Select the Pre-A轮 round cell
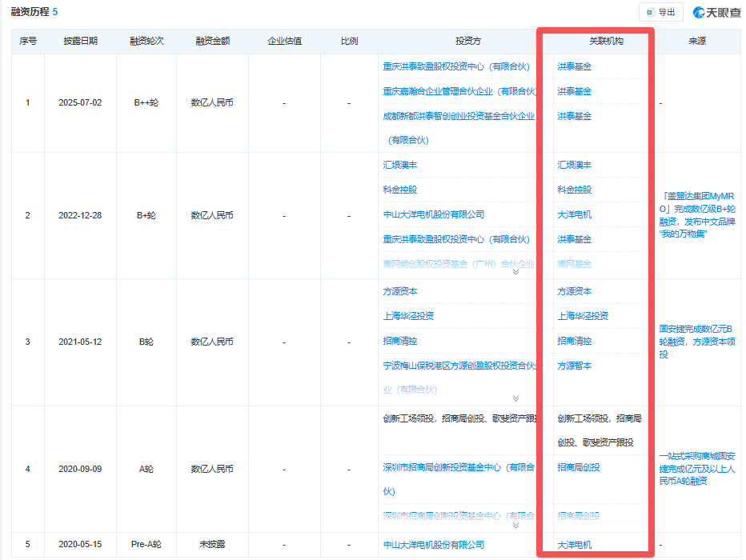Image resolution: width=746 pixels, height=560 pixels. (146, 544)
